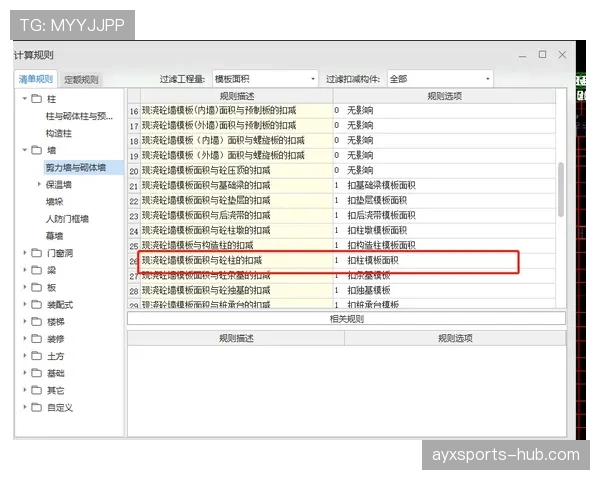Image resolution: width=600 pixels, height=480 pixels.
Task: Click the rules table vertical scrollbar thumb
Action: point(561,189)
